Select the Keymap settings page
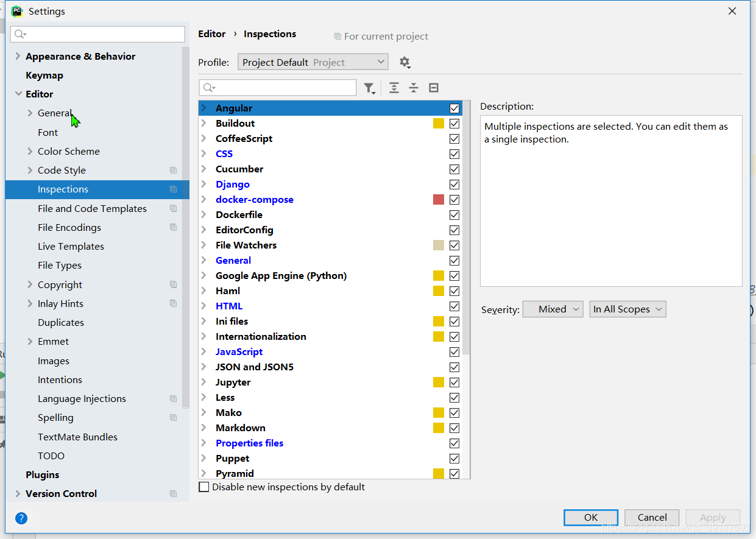 pyautogui.click(x=44, y=75)
